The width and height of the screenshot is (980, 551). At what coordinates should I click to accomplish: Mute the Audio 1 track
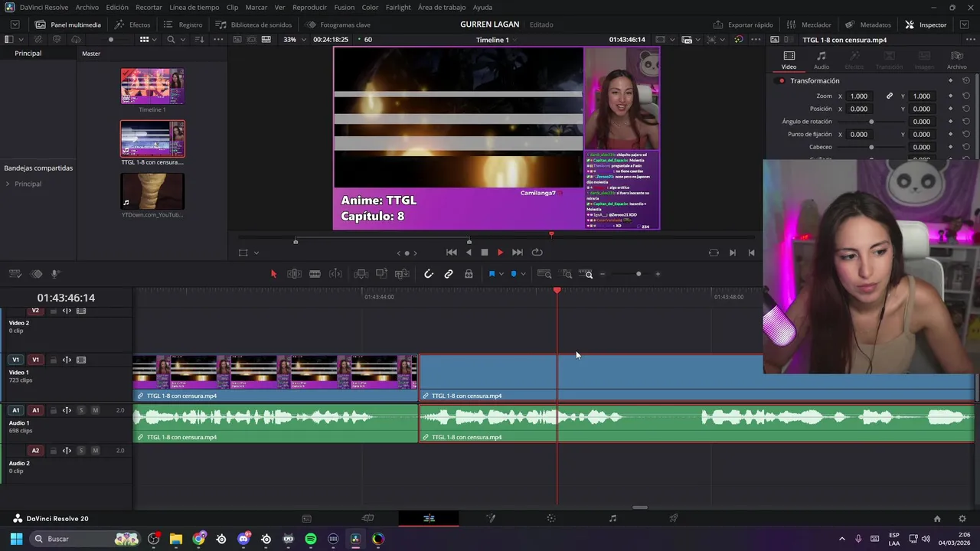pos(95,411)
